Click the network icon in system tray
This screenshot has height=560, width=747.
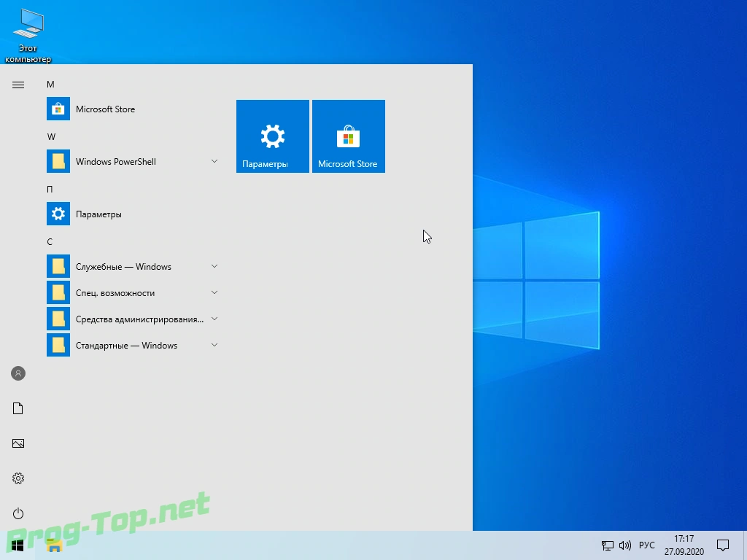pos(608,545)
